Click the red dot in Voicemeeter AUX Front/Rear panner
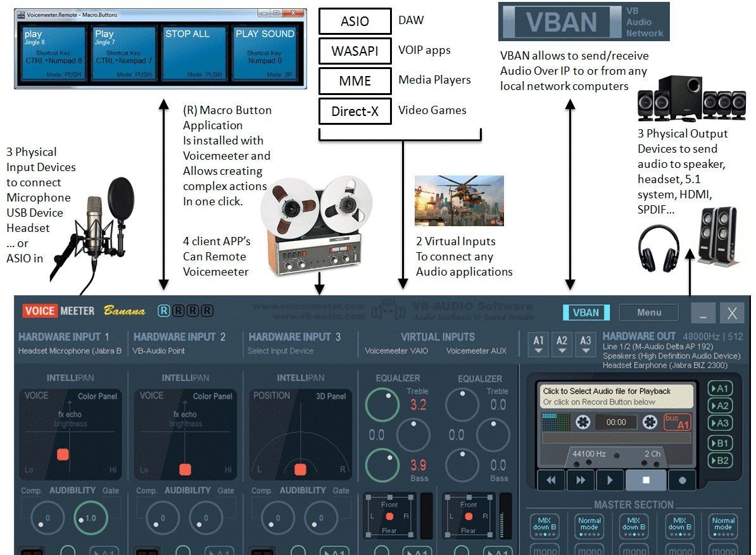 [469, 516]
